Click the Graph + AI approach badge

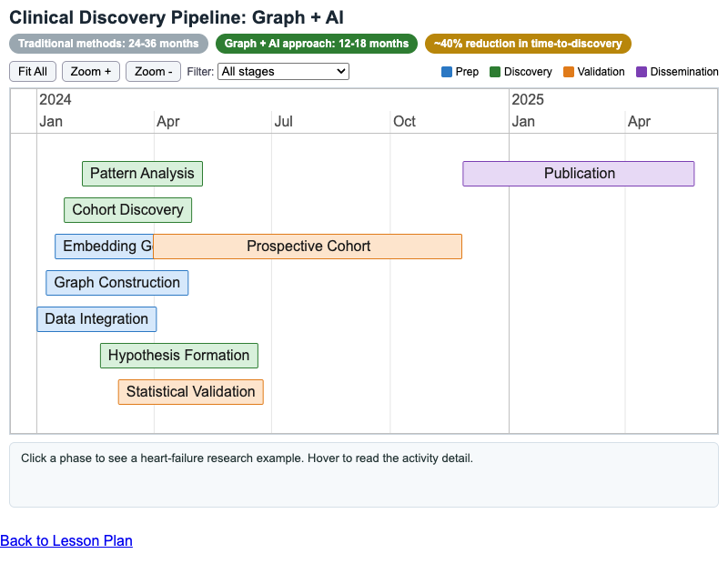[317, 44]
